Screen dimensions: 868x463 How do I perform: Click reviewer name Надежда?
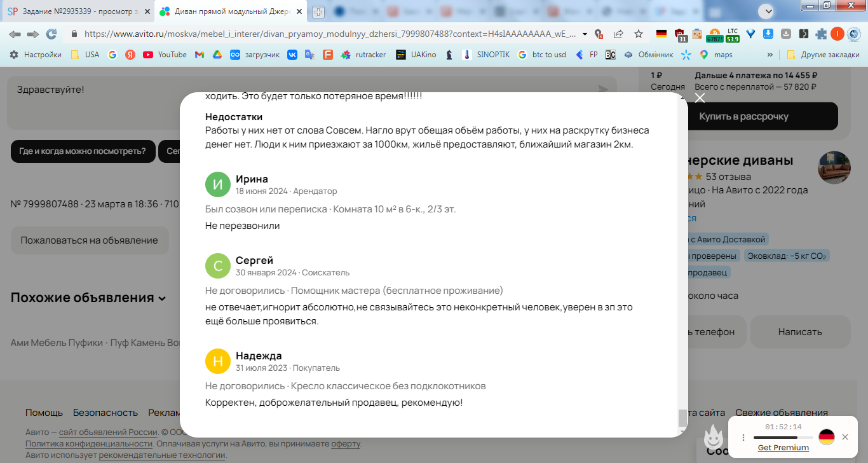[259, 356]
